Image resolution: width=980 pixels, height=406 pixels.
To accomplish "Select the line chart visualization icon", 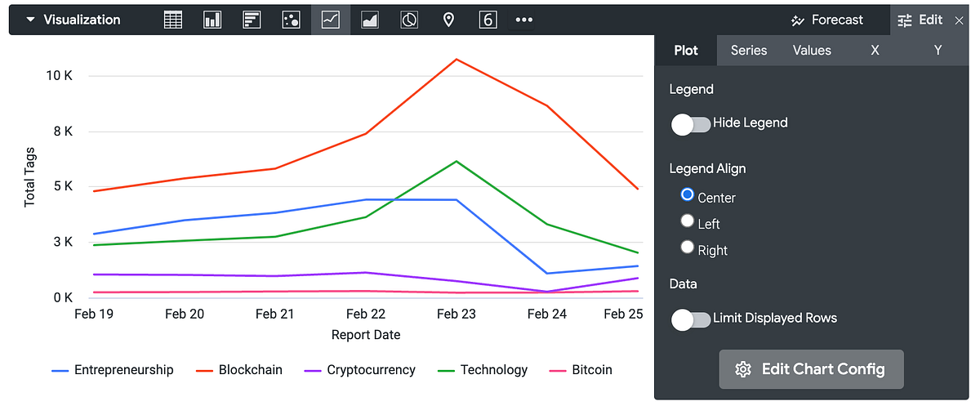I will (331, 20).
